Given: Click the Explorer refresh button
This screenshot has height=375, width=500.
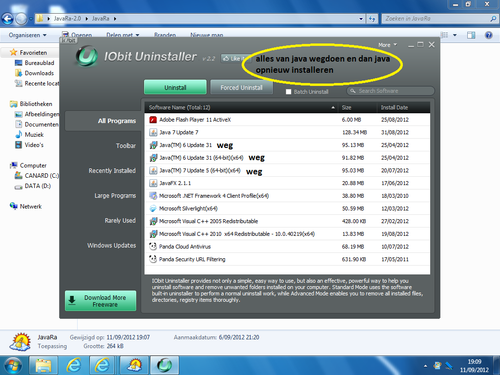Looking at the screenshot, I should tap(372, 19).
